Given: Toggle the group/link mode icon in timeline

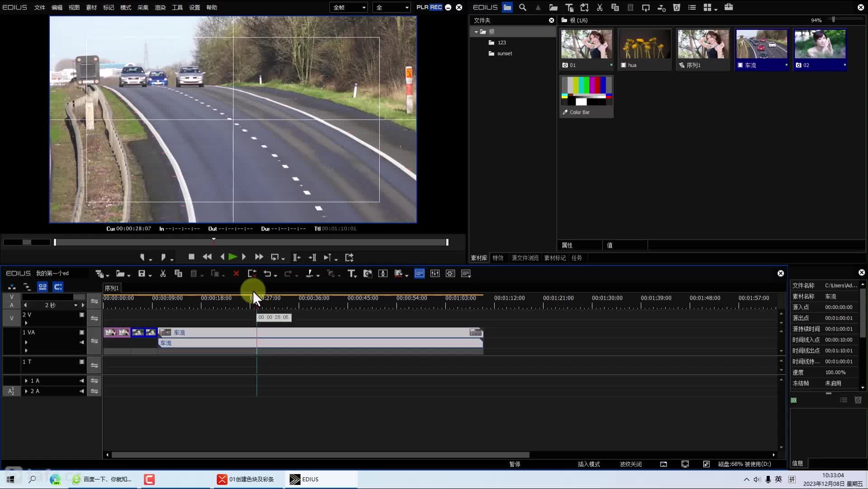Looking at the screenshot, I should point(43,287).
